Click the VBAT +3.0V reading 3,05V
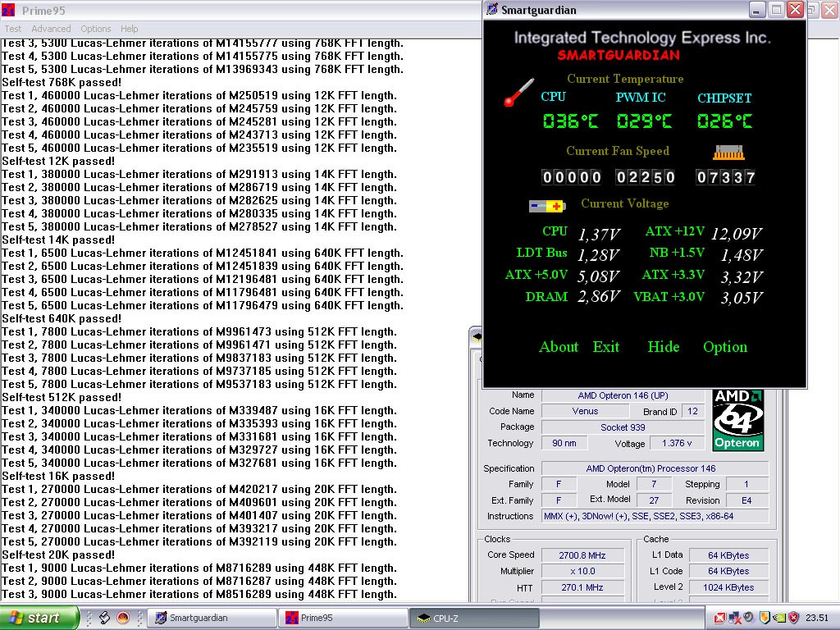The height and width of the screenshot is (630, 840). pyautogui.click(x=742, y=297)
